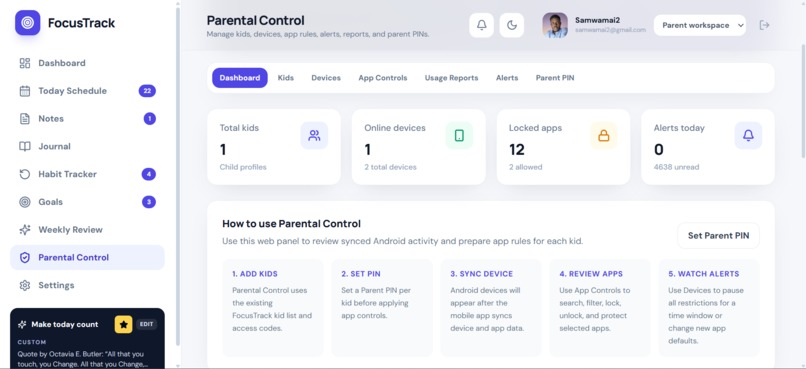
Task: Click the Today Schedule badge 22
Action: pyautogui.click(x=147, y=91)
